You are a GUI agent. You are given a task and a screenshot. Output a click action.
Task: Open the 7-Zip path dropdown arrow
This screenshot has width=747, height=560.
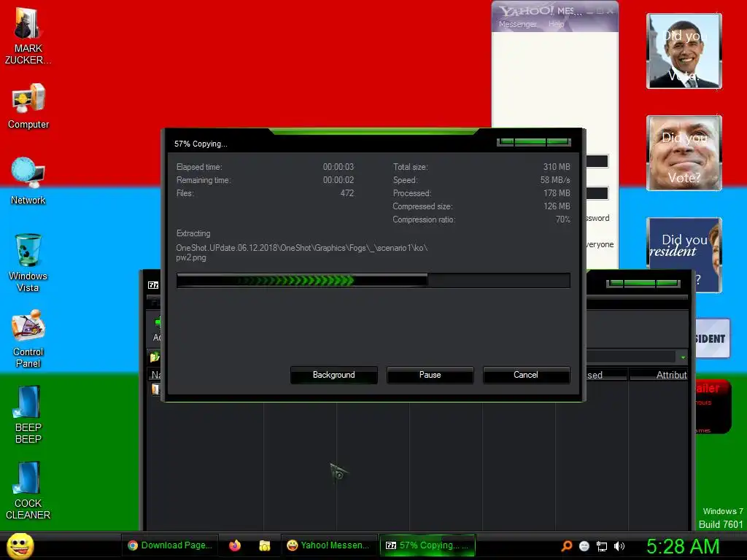(x=683, y=357)
